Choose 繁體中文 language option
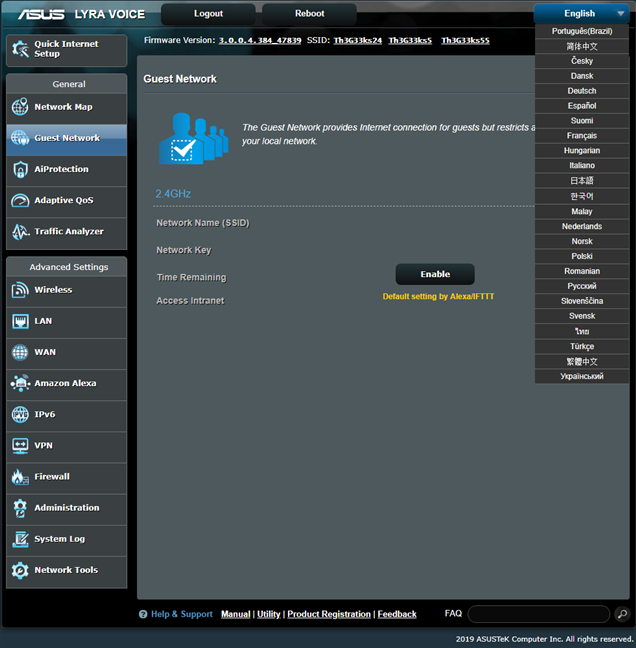Viewport: 636px width, 648px height. (582, 362)
